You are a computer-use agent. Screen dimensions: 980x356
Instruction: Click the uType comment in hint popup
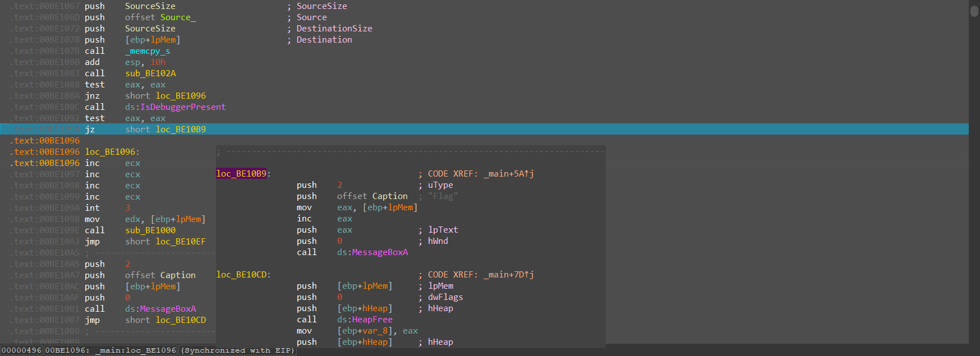pos(440,185)
